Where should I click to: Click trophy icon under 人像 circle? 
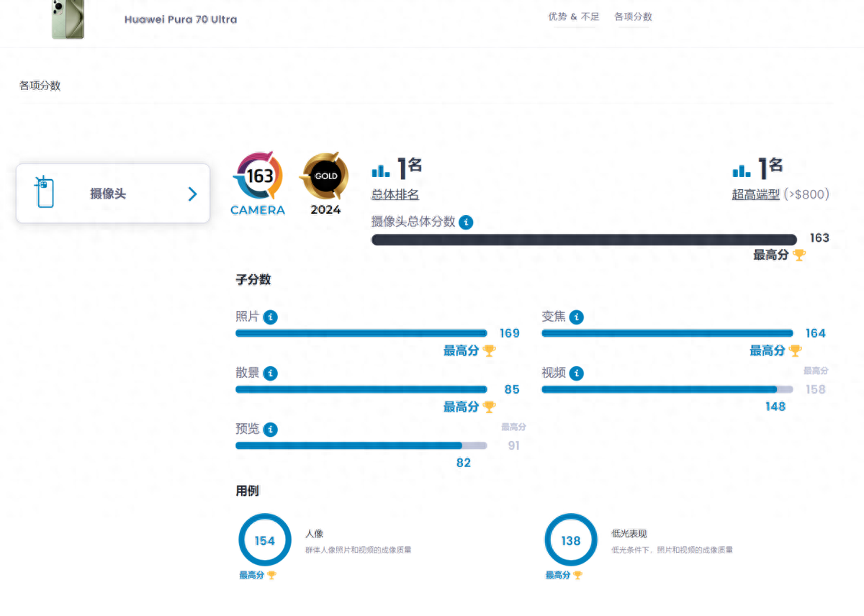(271, 575)
